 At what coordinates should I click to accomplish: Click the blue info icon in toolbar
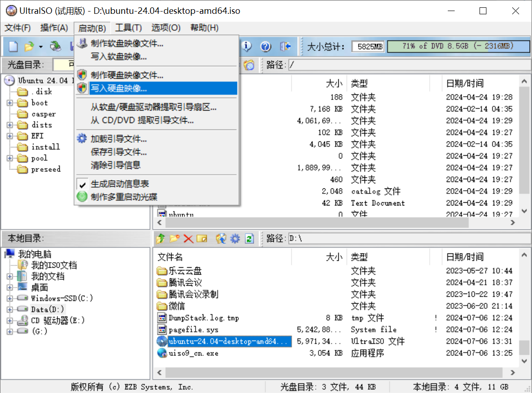point(247,46)
